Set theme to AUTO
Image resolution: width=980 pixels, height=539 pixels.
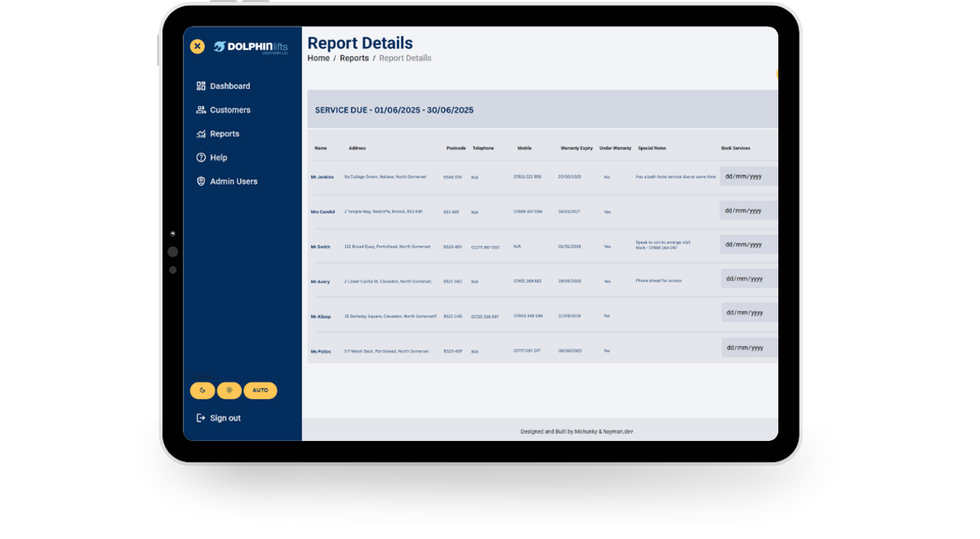tap(260, 390)
